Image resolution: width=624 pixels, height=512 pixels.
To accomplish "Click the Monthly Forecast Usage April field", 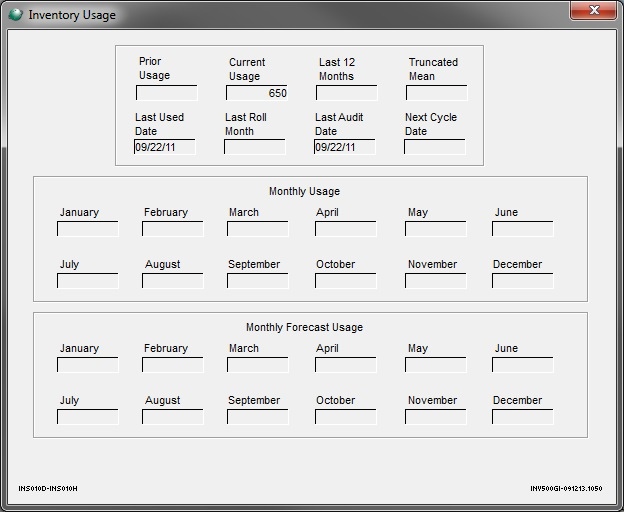I will point(346,365).
